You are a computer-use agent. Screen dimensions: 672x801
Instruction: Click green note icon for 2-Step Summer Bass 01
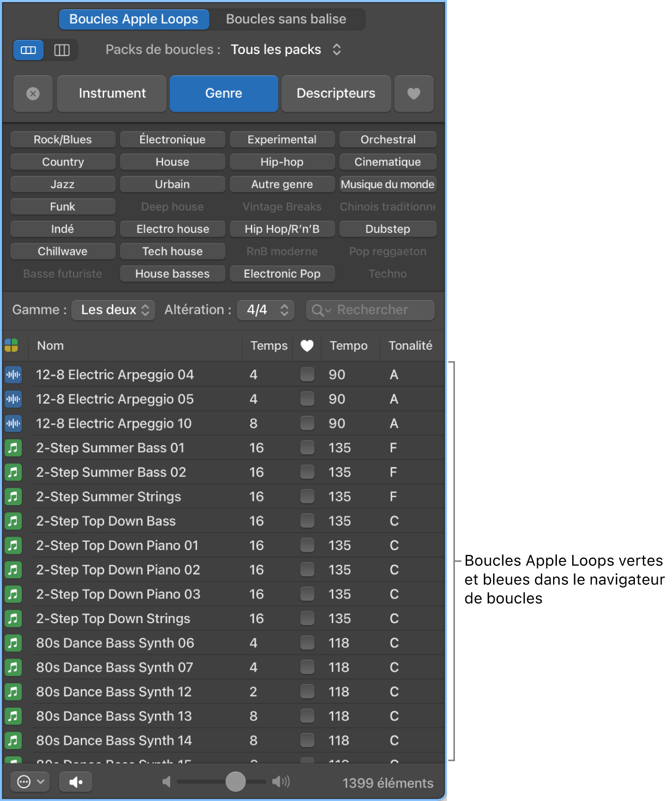13,448
